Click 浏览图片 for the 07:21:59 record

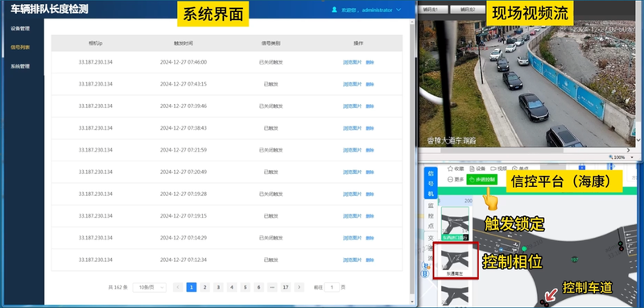click(352, 150)
